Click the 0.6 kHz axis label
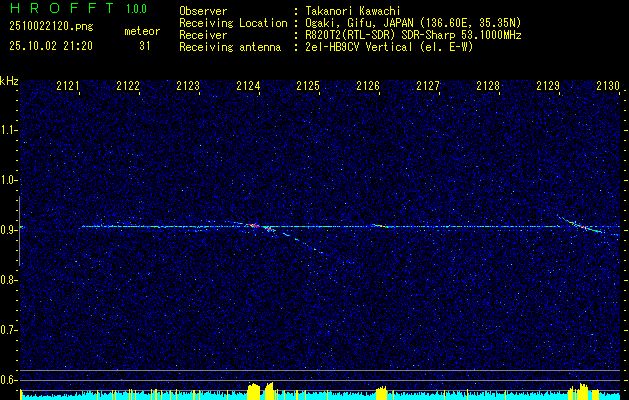629x400 pixels. [x=9, y=380]
